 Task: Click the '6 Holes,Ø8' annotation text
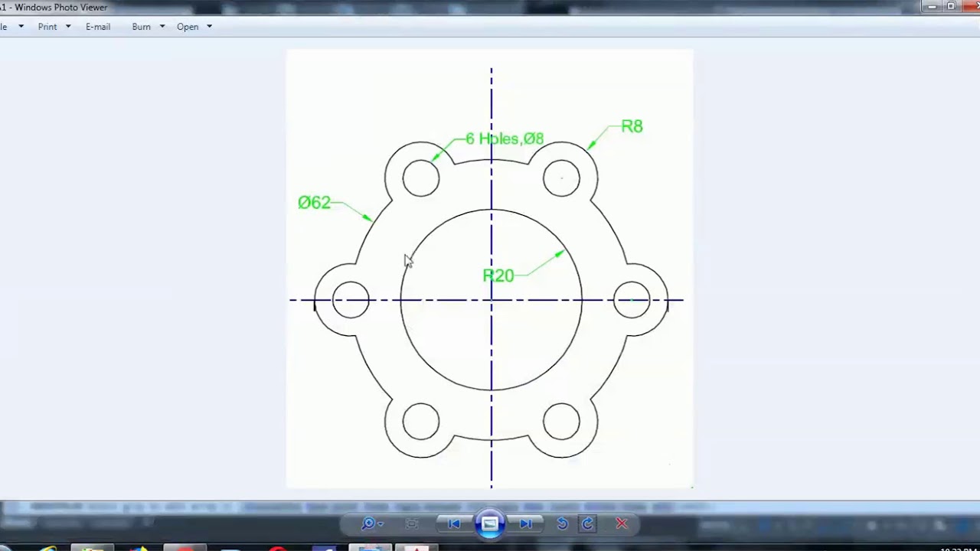pyautogui.click(x=505, y=139)
